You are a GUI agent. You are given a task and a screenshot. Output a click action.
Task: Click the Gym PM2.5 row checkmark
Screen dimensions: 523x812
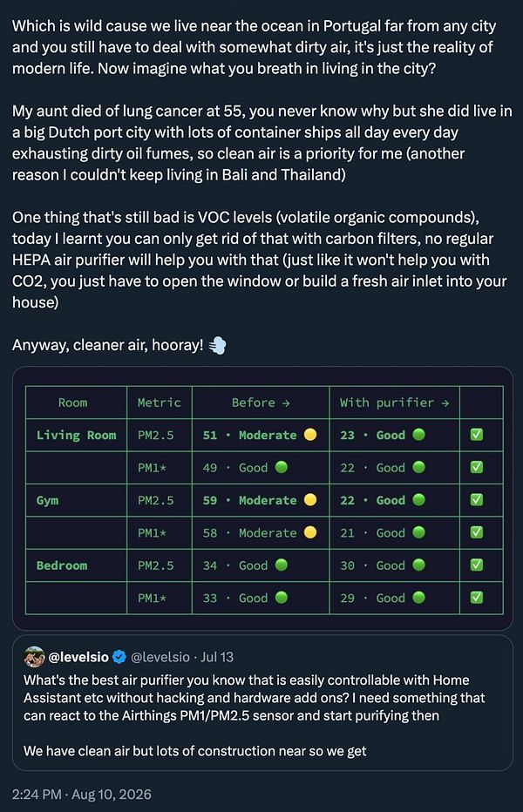click(x=476, y=500)
